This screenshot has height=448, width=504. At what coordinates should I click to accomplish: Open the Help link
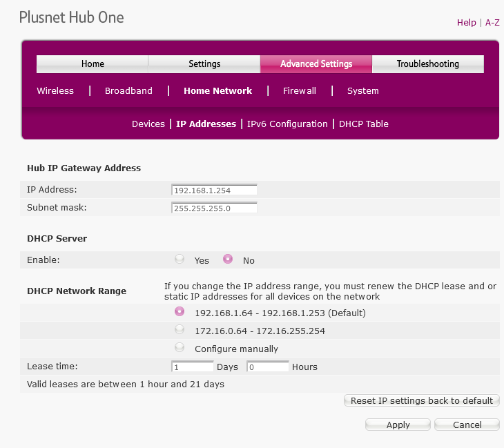tap(467, 23)
